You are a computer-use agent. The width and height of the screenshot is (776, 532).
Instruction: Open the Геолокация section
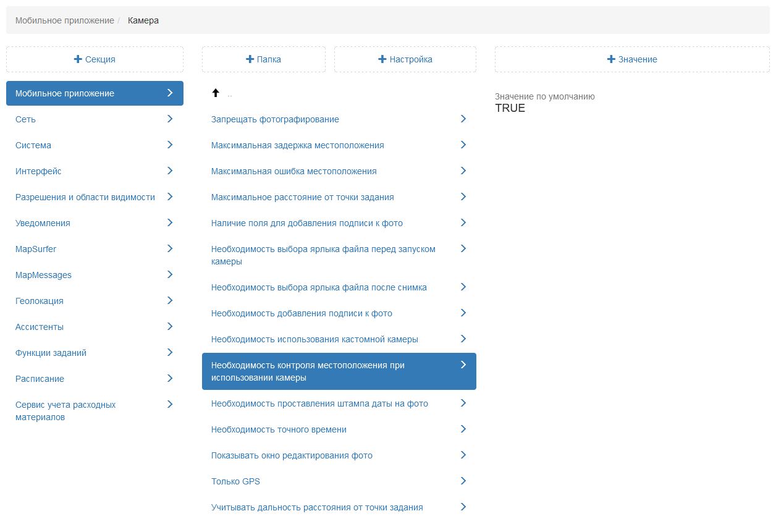[95, 301]
